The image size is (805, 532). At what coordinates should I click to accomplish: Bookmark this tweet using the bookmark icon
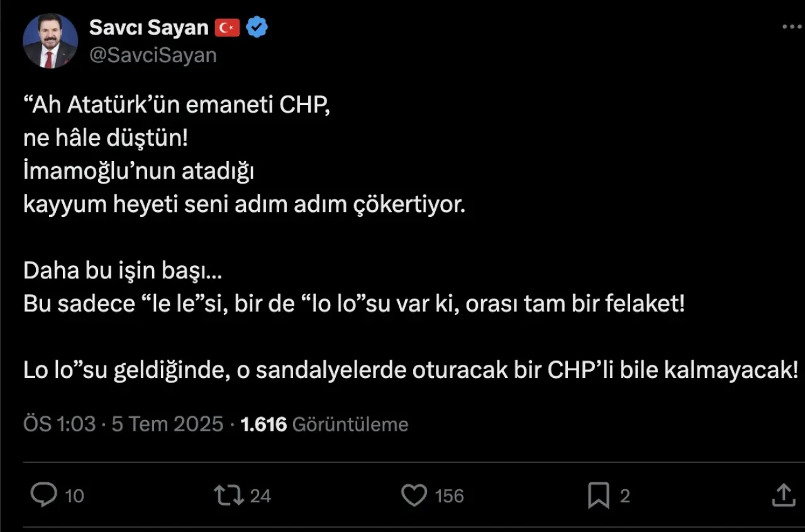598,496
